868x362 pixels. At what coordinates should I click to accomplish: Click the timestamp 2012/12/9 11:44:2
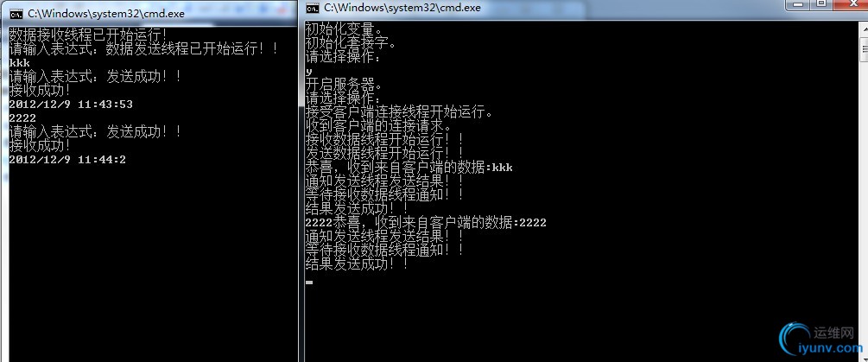tap(67, 160)
